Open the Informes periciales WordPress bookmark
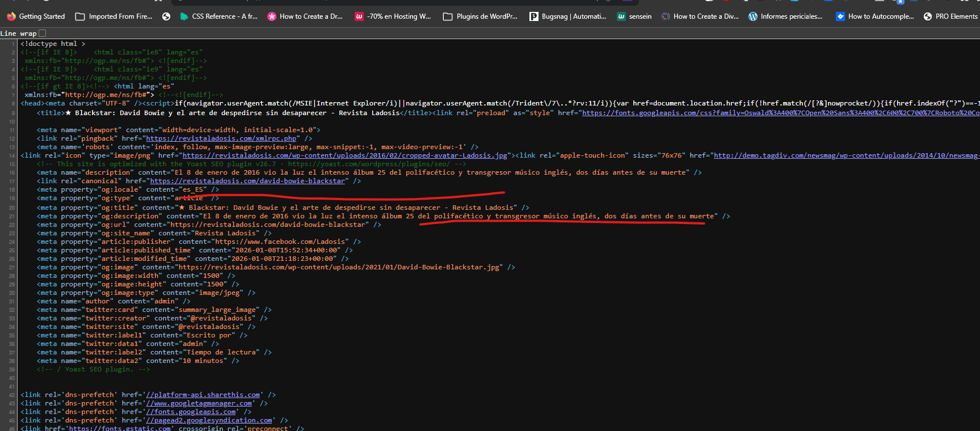 (785, 16)
